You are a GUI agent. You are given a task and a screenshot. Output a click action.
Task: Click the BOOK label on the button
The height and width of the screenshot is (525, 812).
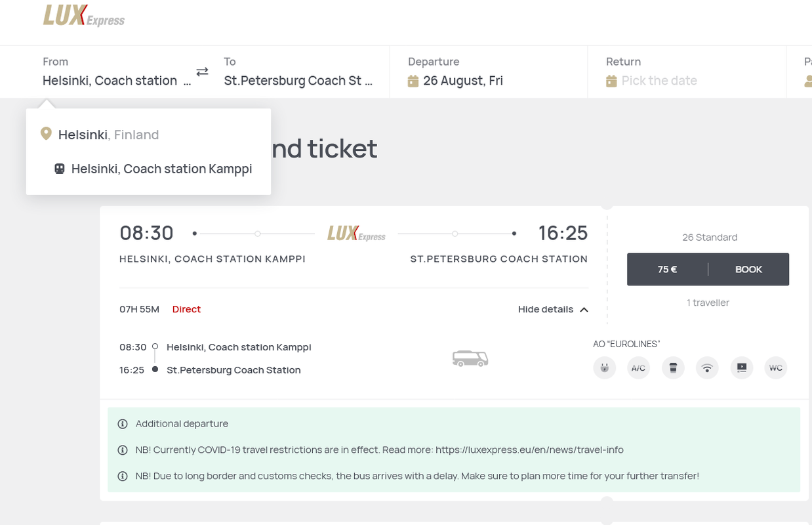pos(748,270)
